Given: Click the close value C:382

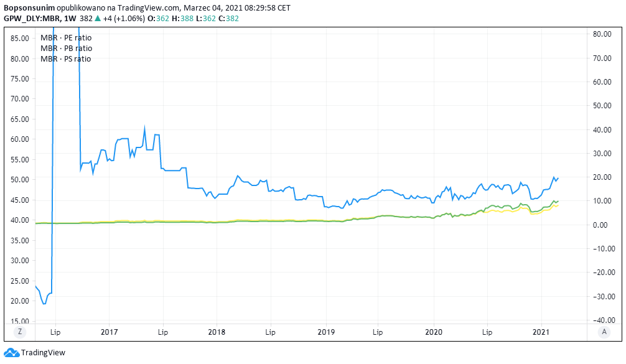Looking at the screenshot, I should coord(228,19).
